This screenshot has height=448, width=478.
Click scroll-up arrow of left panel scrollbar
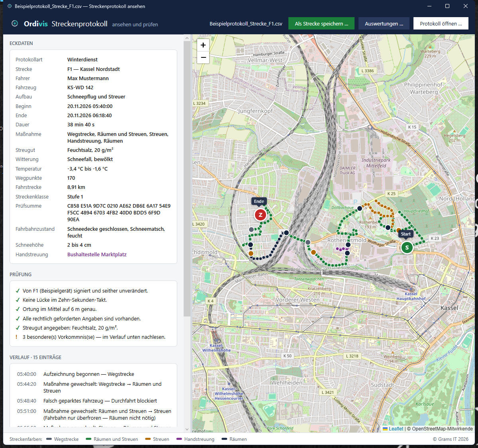pyautogui.click(x=187, y=38)
